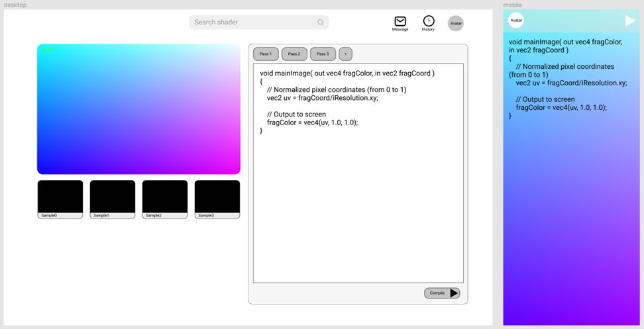The height and width of the screenshot is (329, 644).
Task: Click the mobile '// Output to screen' comment
Action: [545, 99]
